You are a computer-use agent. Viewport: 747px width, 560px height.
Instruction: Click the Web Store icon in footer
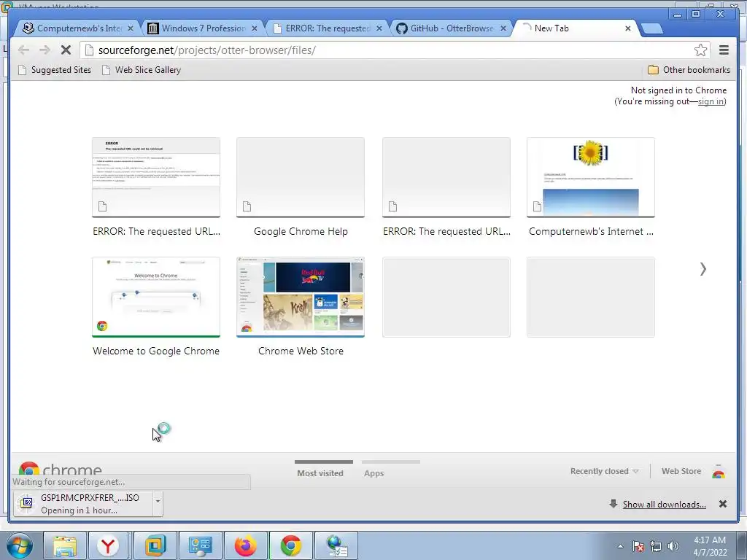click(x=719, y=472)
